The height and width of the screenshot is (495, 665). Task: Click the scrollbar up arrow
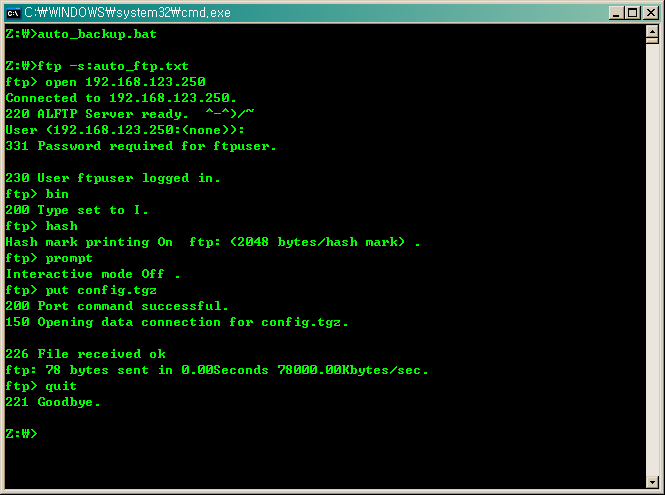coord(652,31)
